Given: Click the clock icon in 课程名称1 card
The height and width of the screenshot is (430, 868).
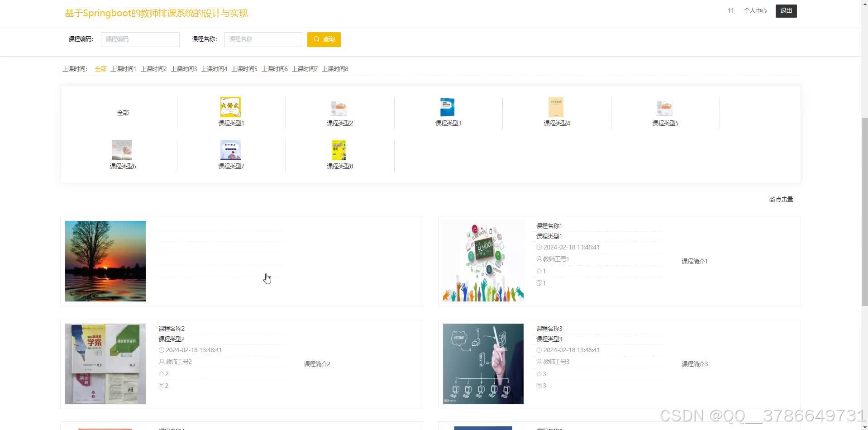Looking at the screenshot, I should (539, 247).
